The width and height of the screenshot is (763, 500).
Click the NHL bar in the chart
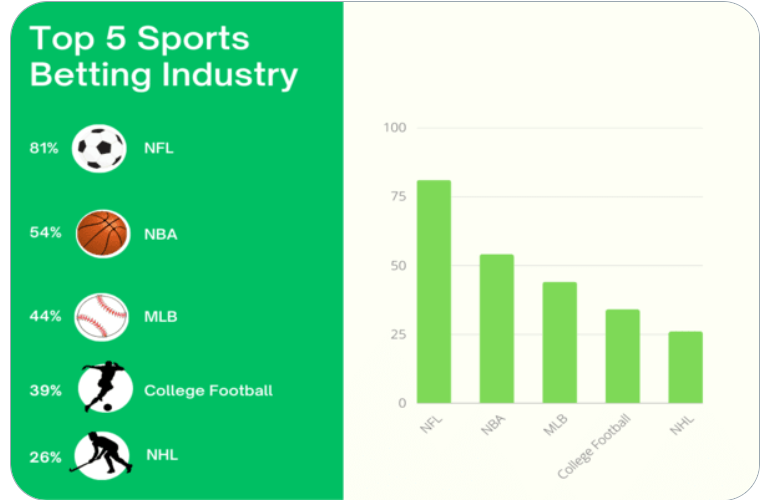[685, 367]
